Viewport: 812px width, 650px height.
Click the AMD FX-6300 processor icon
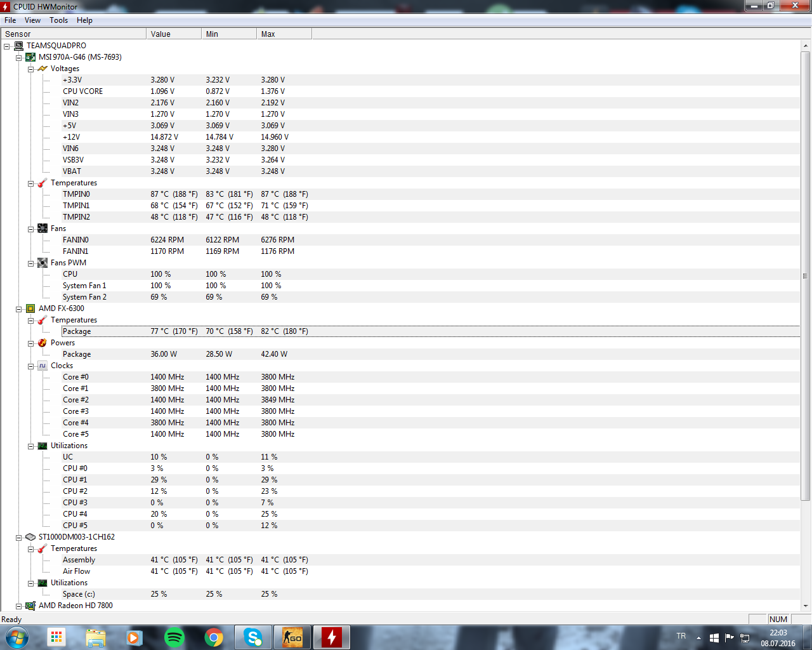click(30, 308)
